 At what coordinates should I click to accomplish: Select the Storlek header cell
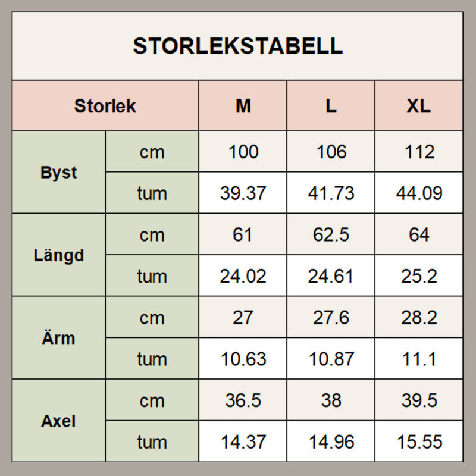pyautogui.click(x=105, y=106)
